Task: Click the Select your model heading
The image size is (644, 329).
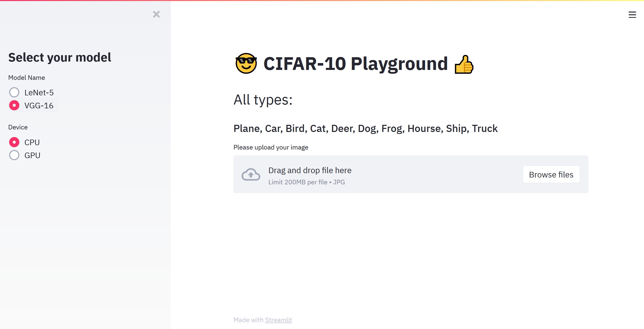Action: point(59,57)
